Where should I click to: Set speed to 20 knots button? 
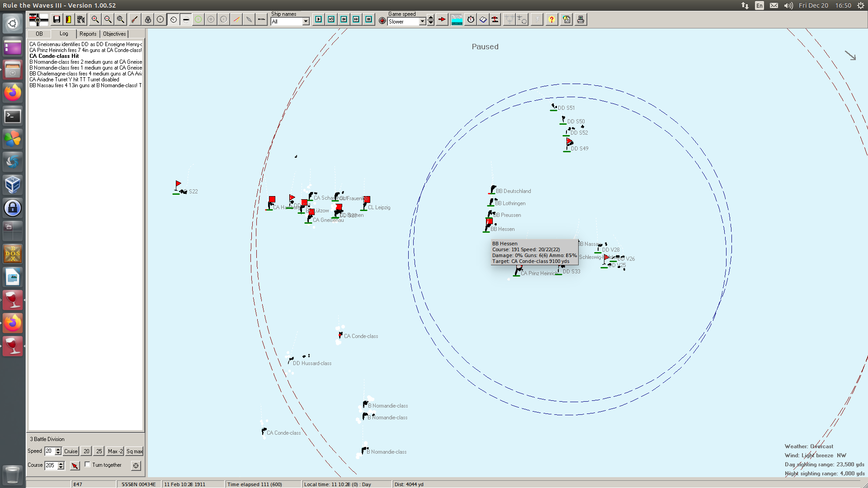point(86,451)
